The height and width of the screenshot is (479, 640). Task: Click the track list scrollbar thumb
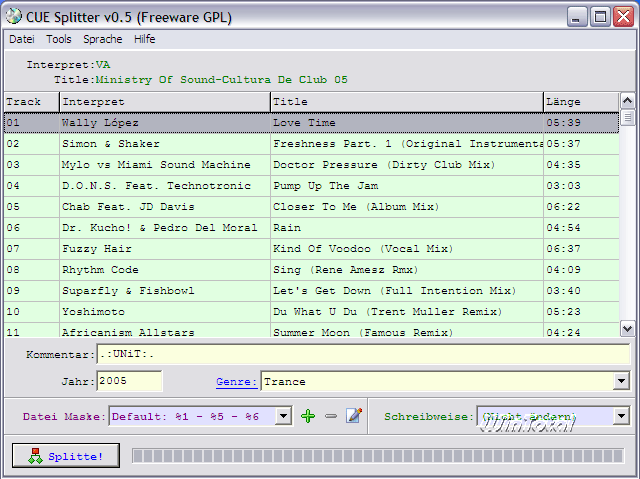coord(627,118)
